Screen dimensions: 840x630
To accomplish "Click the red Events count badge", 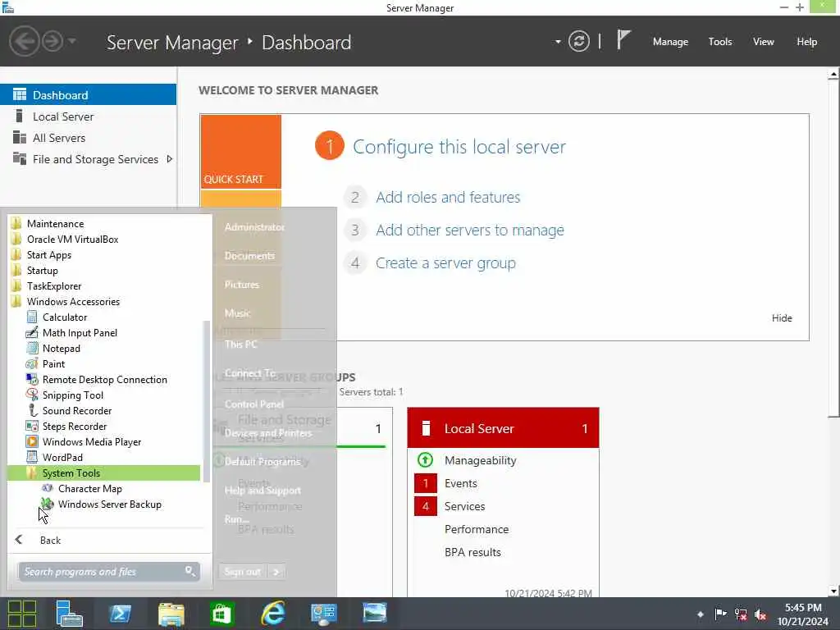I will (426, 483).
